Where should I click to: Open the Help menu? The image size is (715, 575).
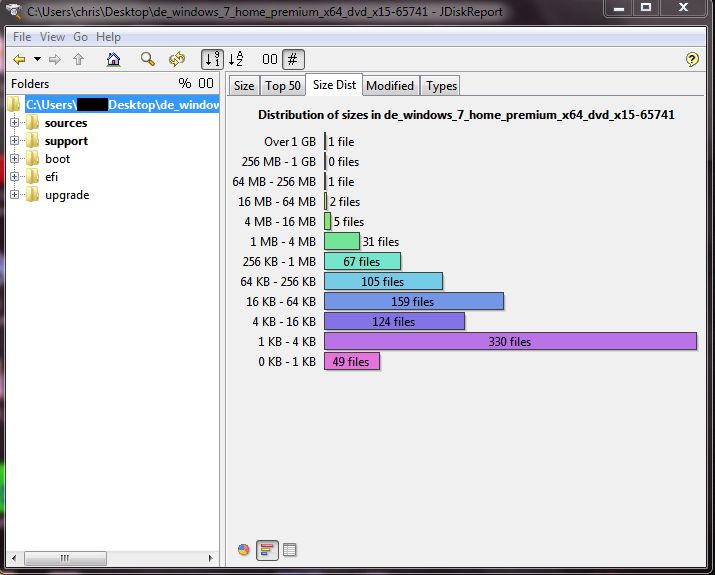click(108, 37)
